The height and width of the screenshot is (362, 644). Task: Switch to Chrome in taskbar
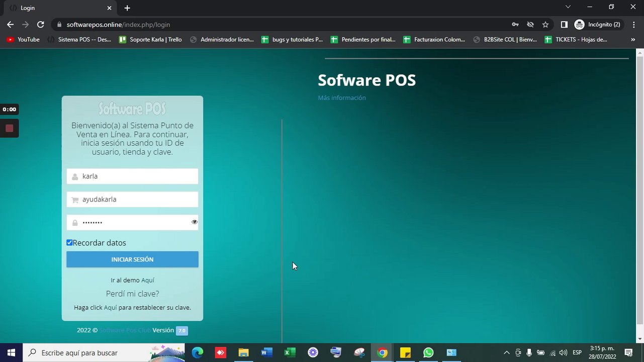click(382, 352)
